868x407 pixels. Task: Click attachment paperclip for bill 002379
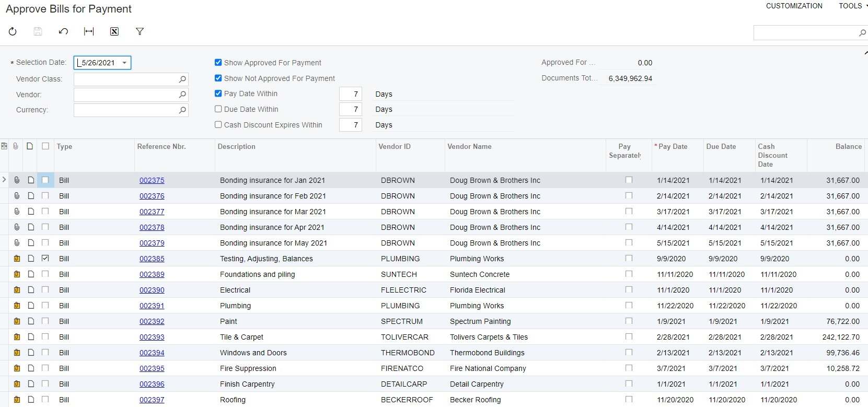click(17, 243)
